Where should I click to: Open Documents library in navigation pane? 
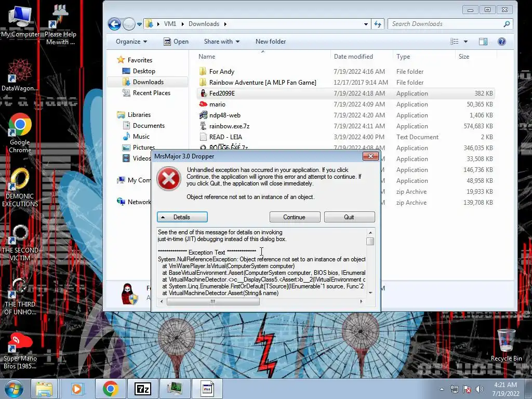143,126
